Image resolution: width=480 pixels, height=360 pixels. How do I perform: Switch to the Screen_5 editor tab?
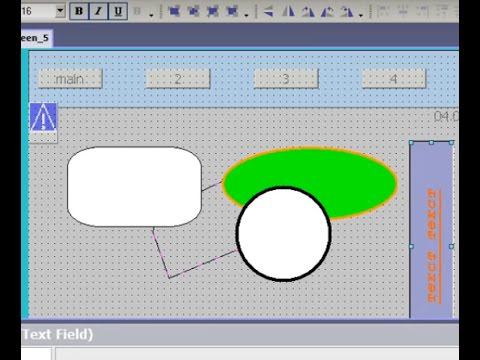(36, 38)
